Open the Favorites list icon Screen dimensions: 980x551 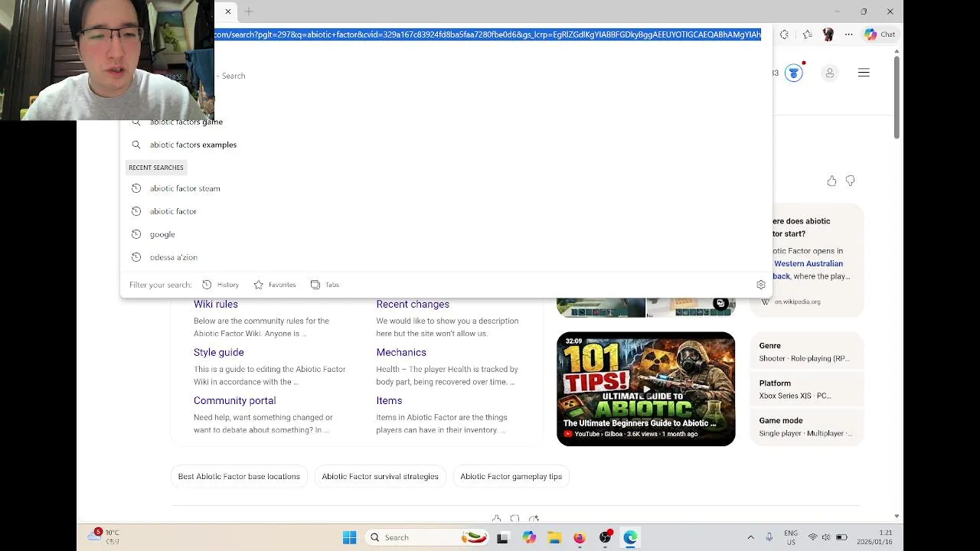tap(807, 34)
